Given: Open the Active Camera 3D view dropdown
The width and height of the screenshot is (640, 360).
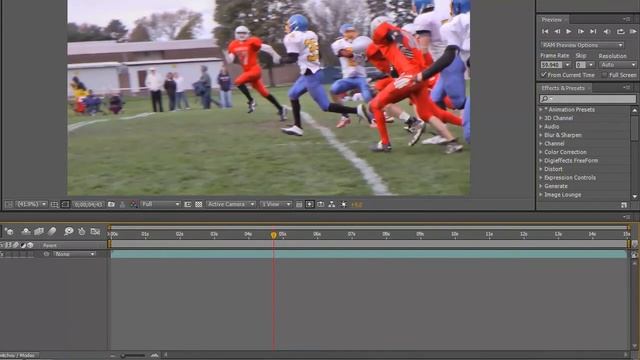Looking at the screenshot, I should click(x=231, y=204).
